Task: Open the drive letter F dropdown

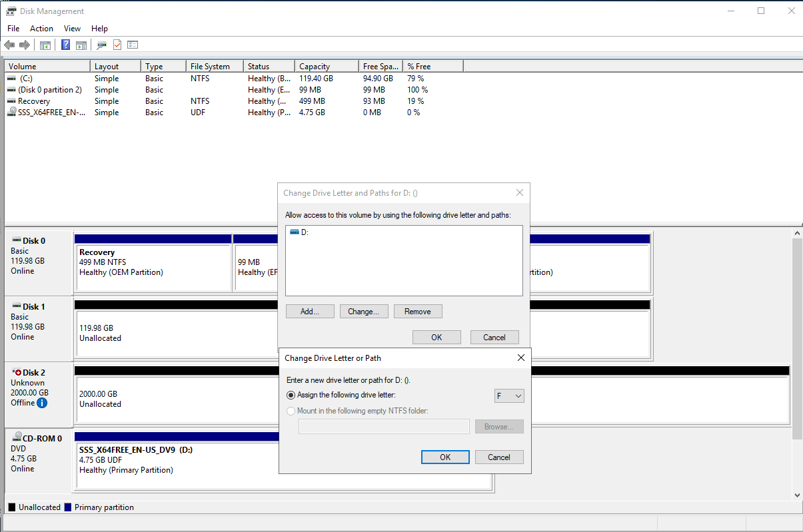Action: [x=509, y=396]
